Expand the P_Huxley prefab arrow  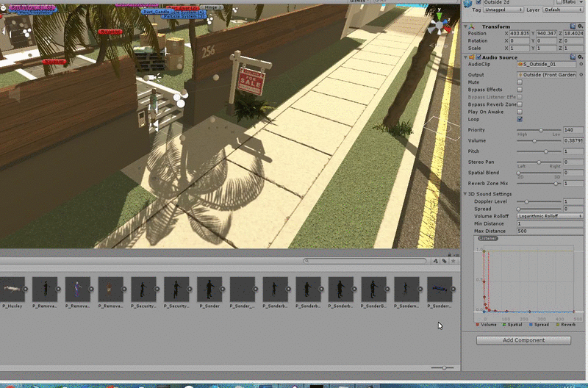tap(25, 289)
